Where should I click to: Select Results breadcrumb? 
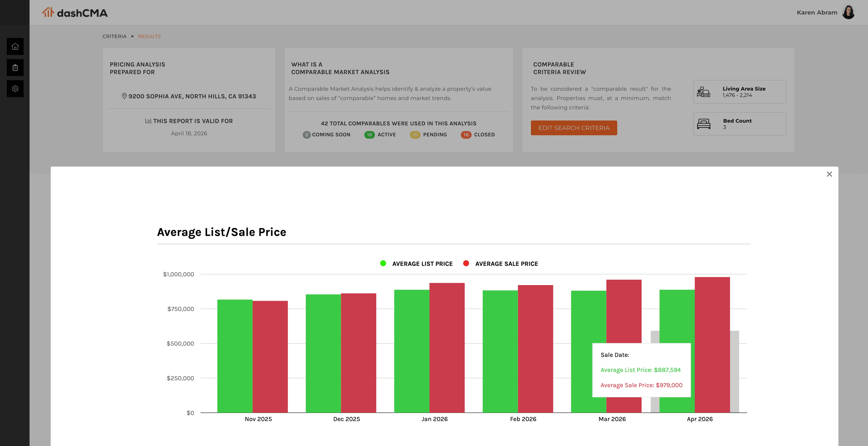click(149, 36)
